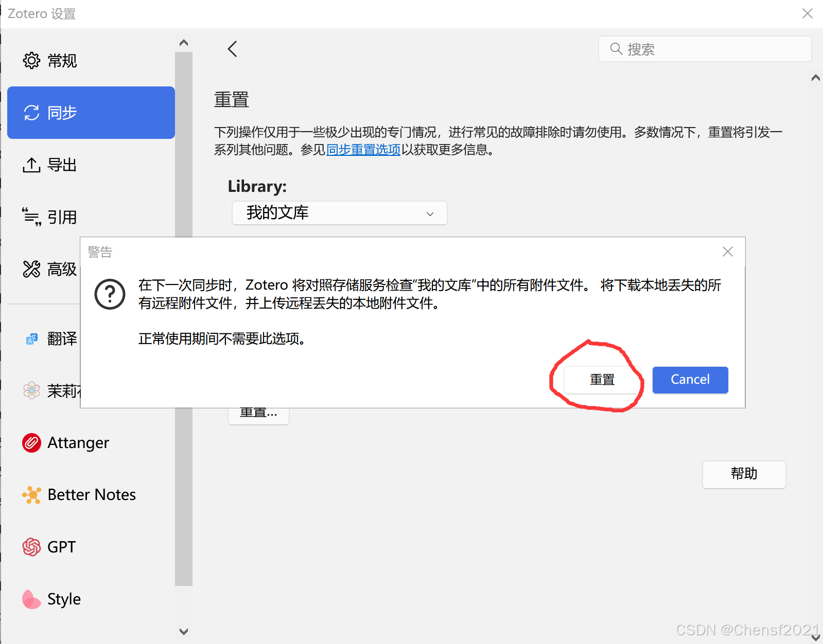Open the 常规 general settings gear icon
The height and width of the screenshot is (644, 823).
(31, 61)
